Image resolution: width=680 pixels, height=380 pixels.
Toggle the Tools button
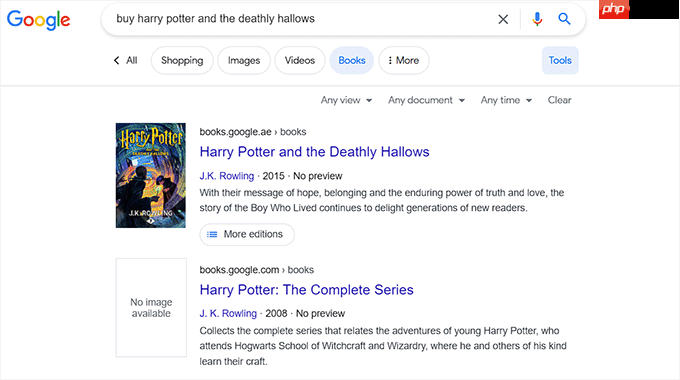(x=560, y=60)
